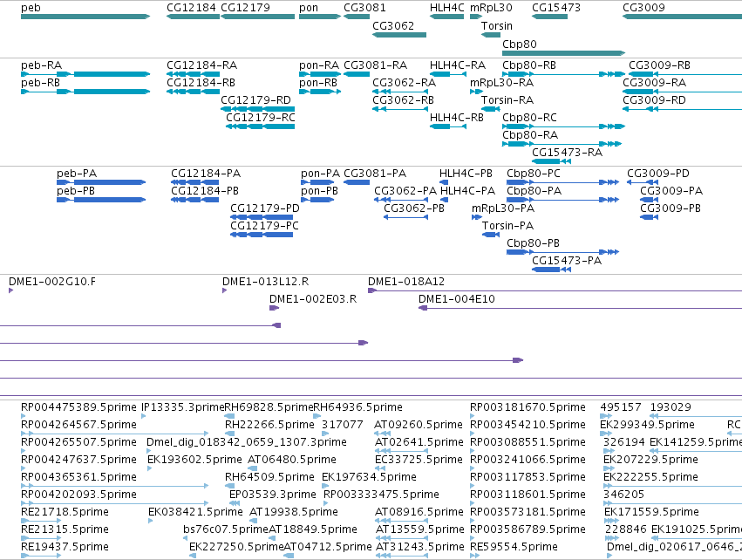Click transcript pon-RA
Viewport: 742px width, 560px height.
pos(319,65)
